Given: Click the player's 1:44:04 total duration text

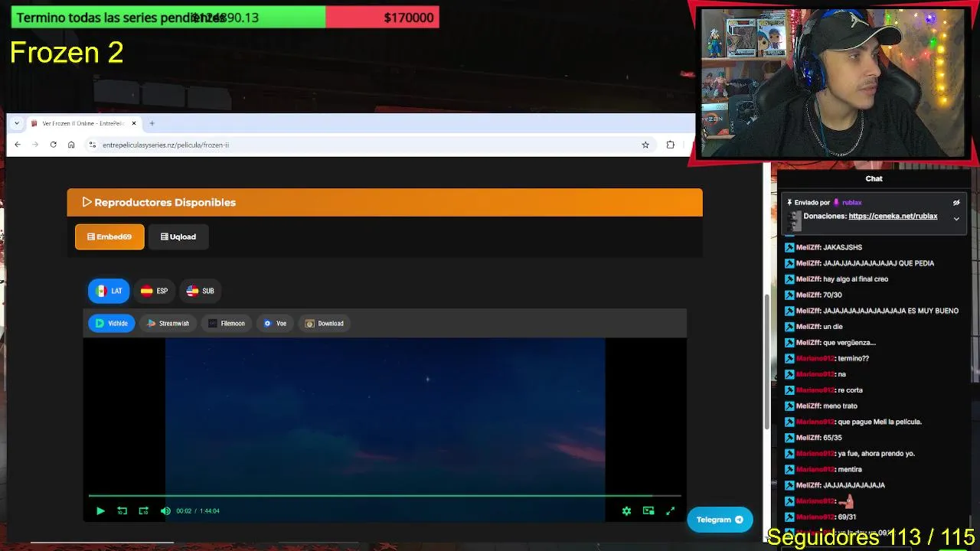Looking at the screenshot, I should [x=210, y=511].
